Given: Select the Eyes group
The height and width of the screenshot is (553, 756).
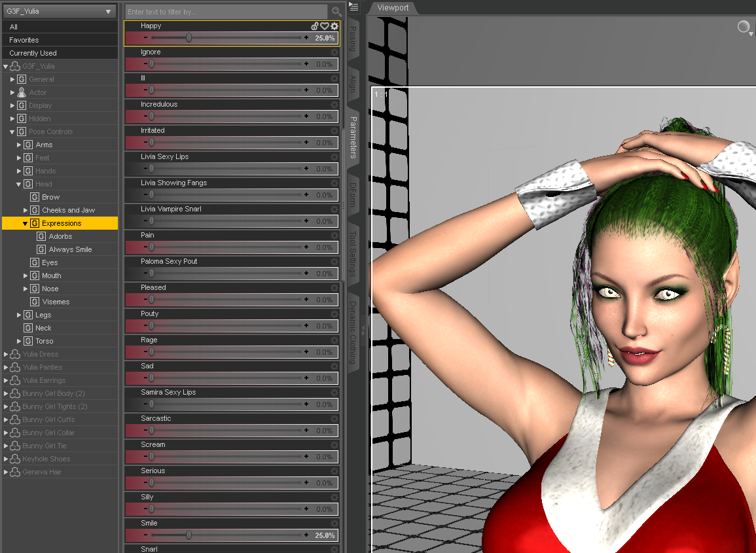Looking at the screenshot, I should click(50, 262).
